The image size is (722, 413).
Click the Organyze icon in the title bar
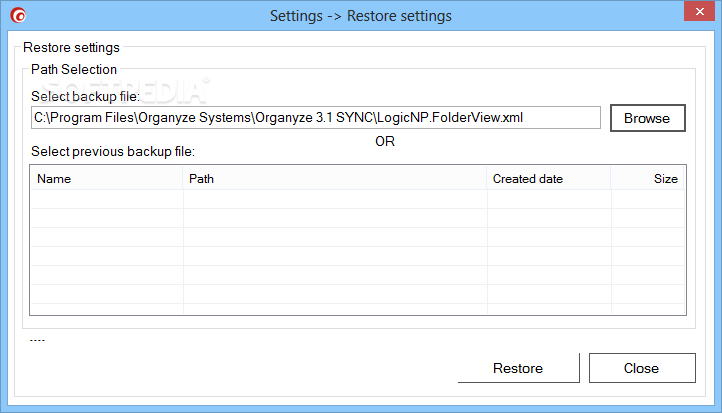tap(18, 15)
